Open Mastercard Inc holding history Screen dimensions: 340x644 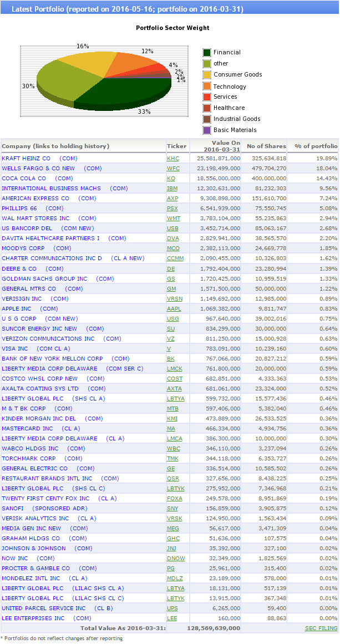tap(41, 430)
